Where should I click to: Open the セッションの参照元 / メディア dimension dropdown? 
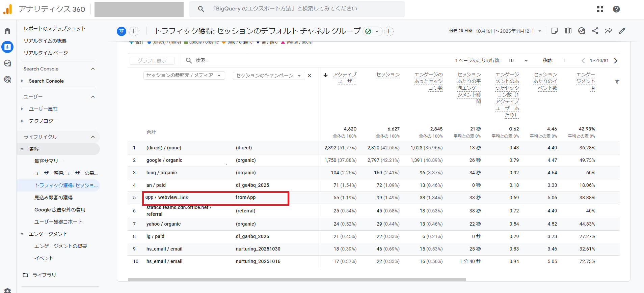coord(184,76)
